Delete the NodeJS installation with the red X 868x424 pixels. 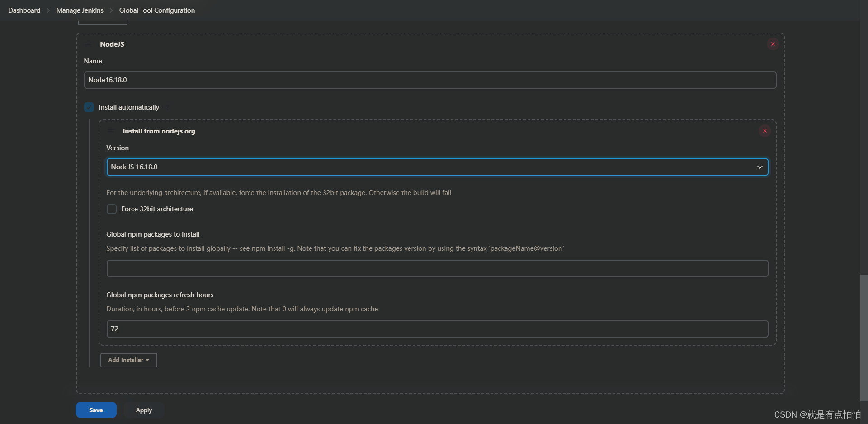[773, 44]
